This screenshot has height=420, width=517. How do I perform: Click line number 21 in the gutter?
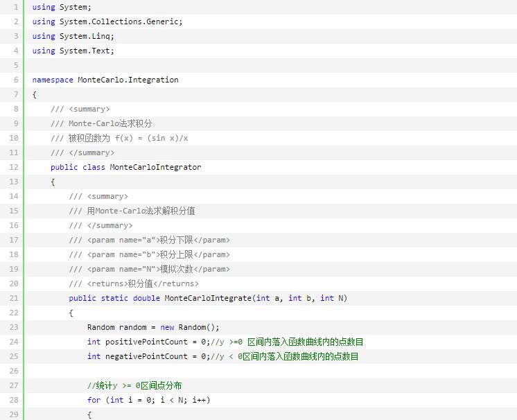pyautogui.click(x=14, y=298)
